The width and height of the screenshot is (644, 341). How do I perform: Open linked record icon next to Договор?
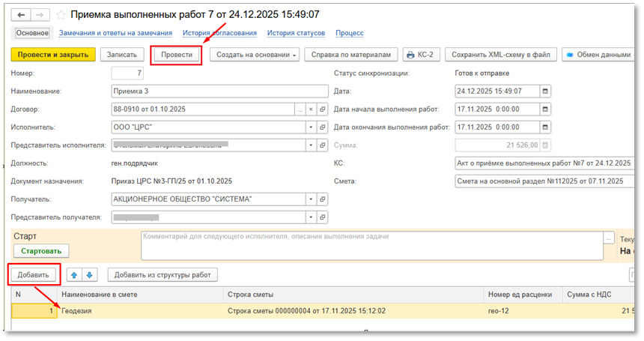(323, 109)
